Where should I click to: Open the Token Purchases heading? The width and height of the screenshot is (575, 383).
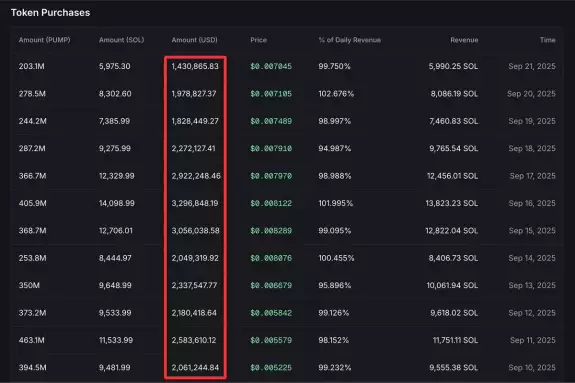coord(50,12)
